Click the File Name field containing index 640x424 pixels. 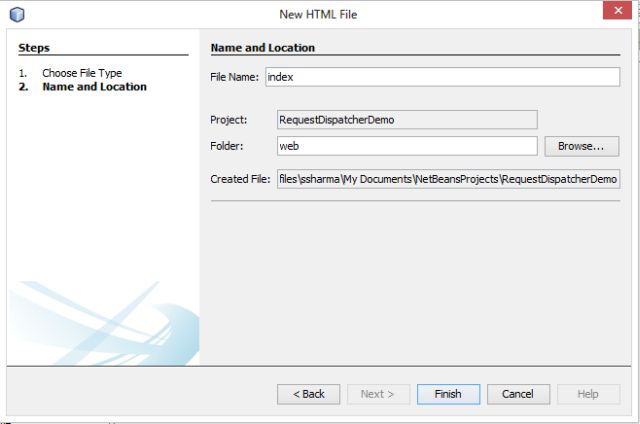[442, 77]
